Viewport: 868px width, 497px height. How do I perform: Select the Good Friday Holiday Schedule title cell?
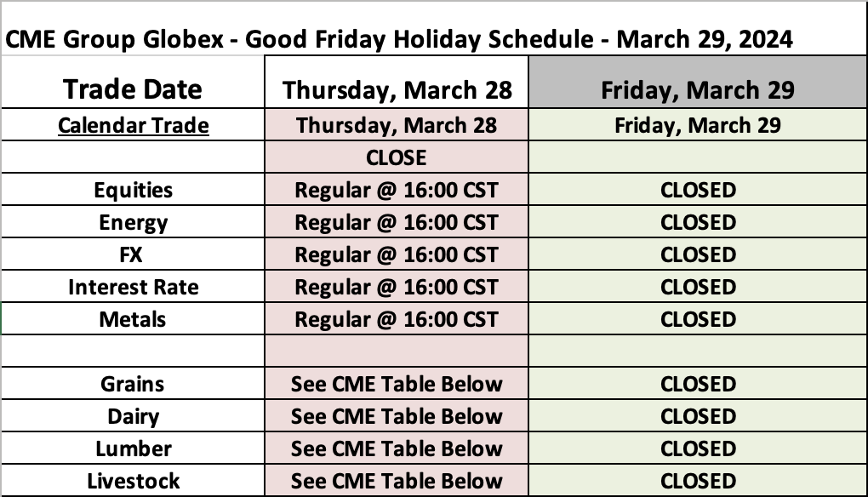[400, 39]
